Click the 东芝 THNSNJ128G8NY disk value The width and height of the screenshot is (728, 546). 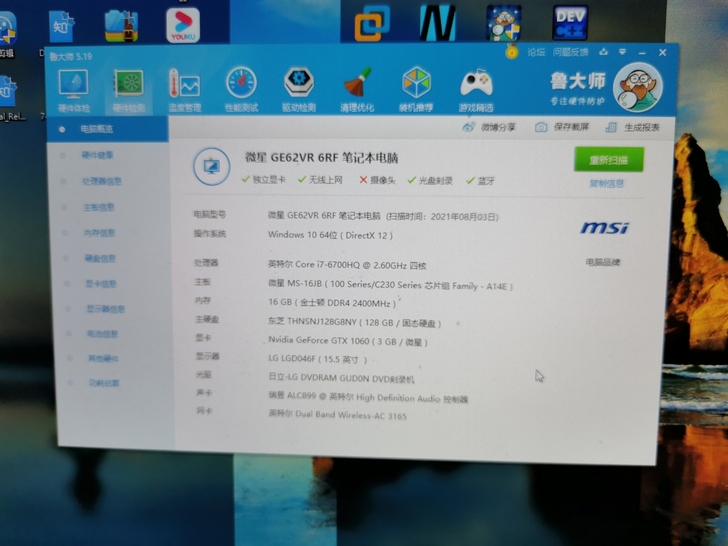[355, 322]
